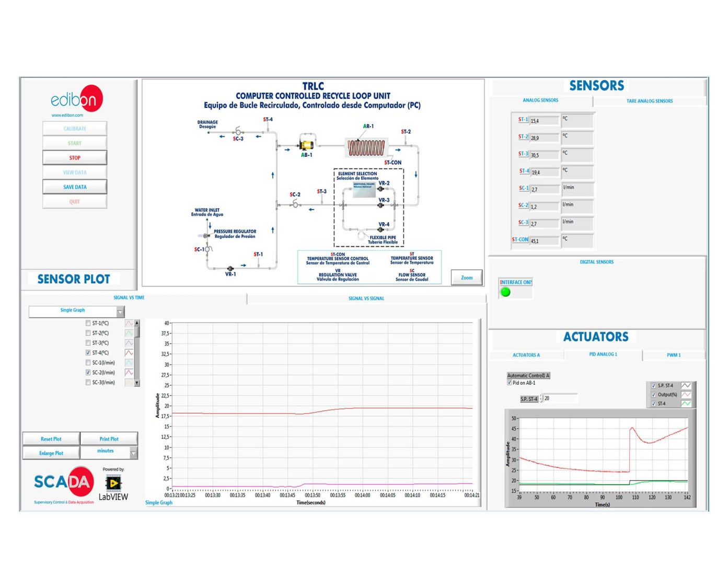Screen dimensions: 728x588
Task: Click the AR-1 heating resistor icon
Action: tap(366, 148)
